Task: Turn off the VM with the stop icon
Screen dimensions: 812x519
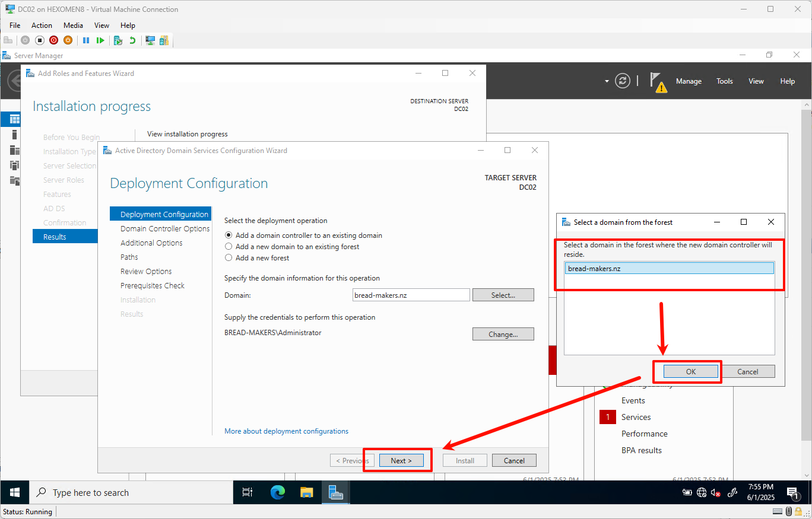Action: pyautogui.click(x=40, y=40)
